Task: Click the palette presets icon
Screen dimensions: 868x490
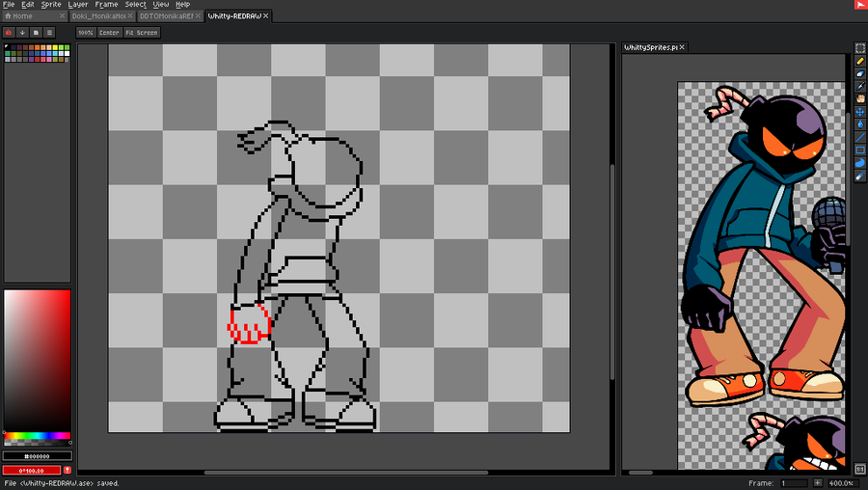Action: tap(36, 33)
